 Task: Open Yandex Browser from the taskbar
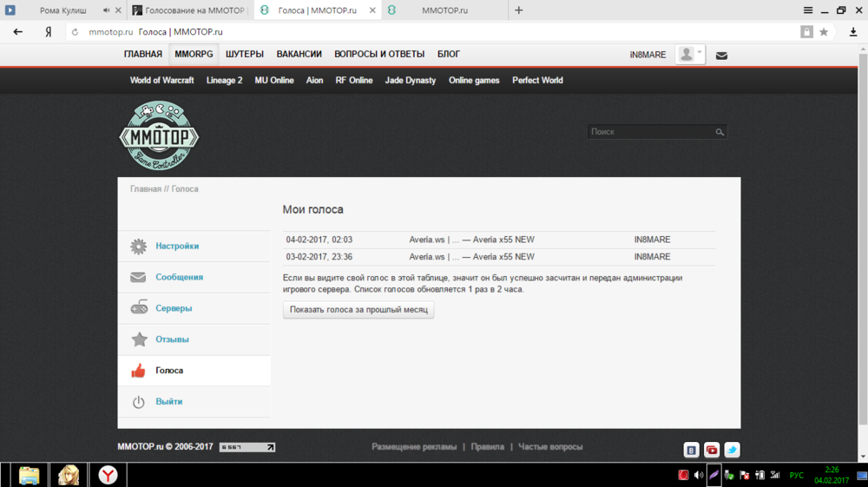pos(108,475)
